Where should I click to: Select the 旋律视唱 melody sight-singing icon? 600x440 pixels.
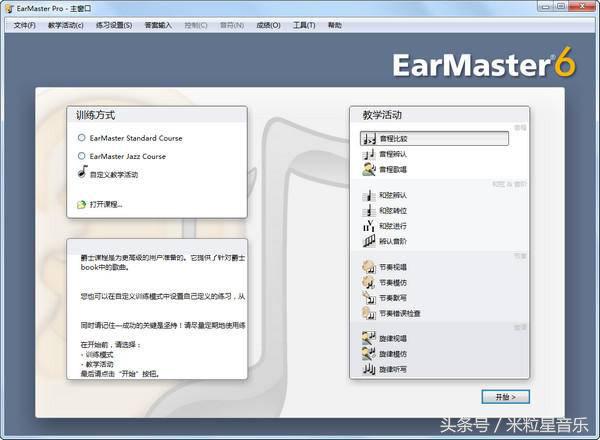[x=369, y=338]
